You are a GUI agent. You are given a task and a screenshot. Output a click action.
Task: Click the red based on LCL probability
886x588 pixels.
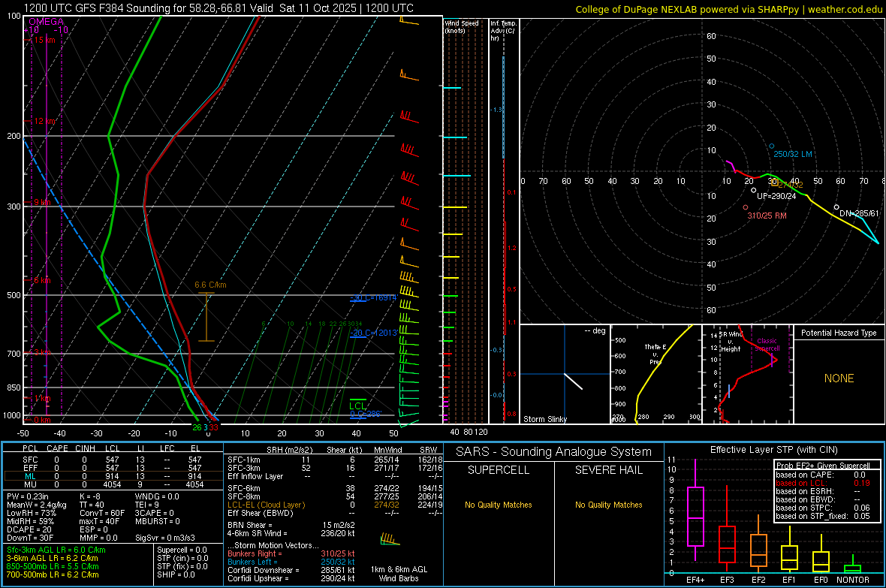[x=823, y=483]
